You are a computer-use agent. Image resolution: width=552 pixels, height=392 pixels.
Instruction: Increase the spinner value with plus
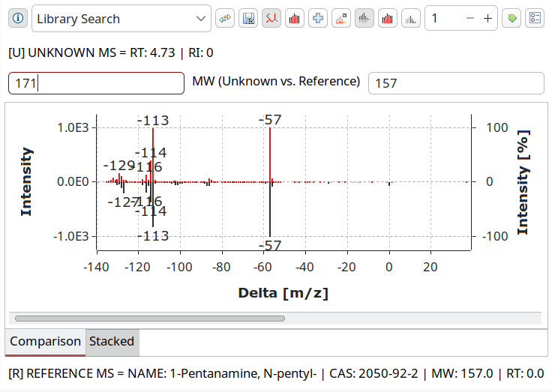click(487, 19)
